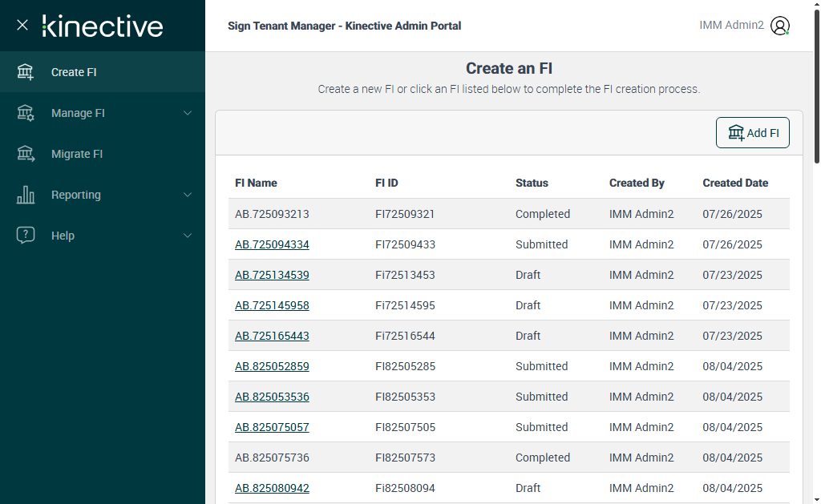Open draft FI AB.725134539
The image size is (821, 504).
[272, 275]
